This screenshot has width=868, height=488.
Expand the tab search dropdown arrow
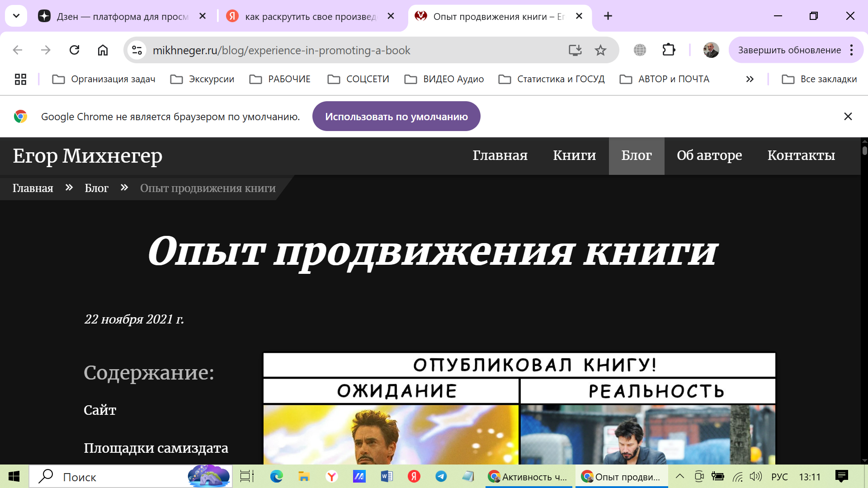pos(16,16)
